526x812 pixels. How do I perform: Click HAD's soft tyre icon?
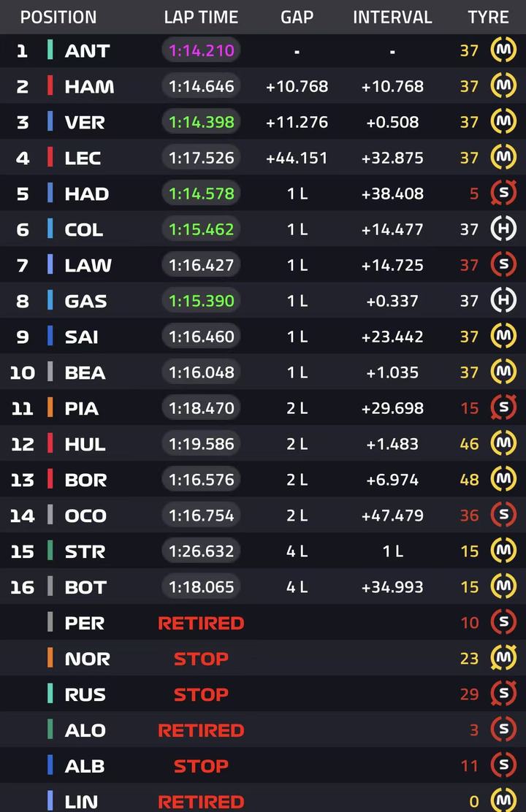pyautogui.click(x=503, y=194)
